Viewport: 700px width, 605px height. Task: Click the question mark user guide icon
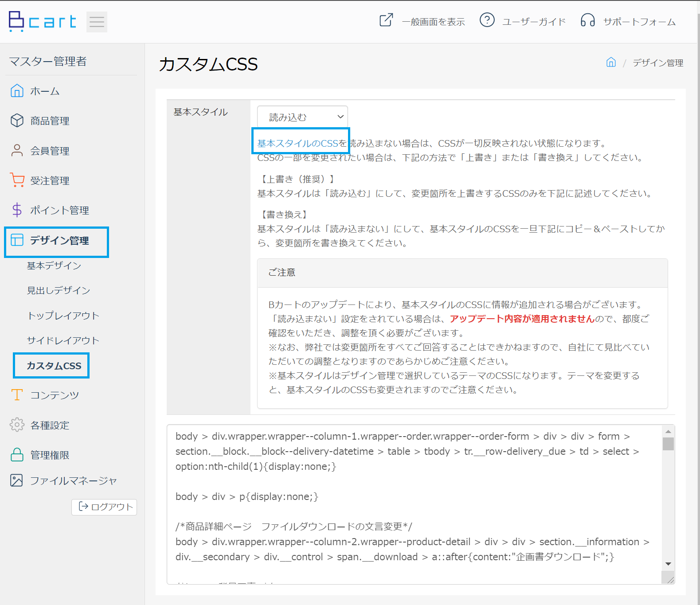[x=487, y=20]
